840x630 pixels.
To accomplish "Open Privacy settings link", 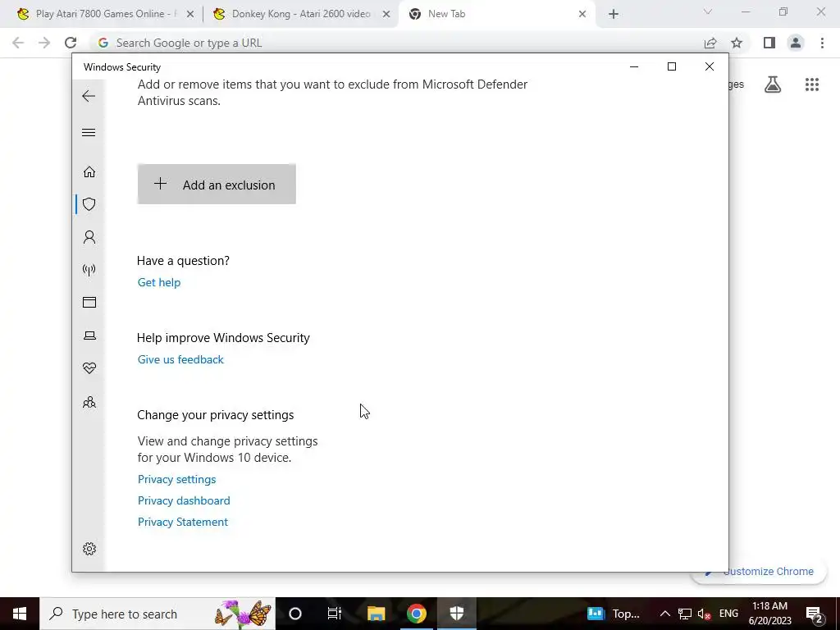I will pyautogui.click(x=177, y=479).
